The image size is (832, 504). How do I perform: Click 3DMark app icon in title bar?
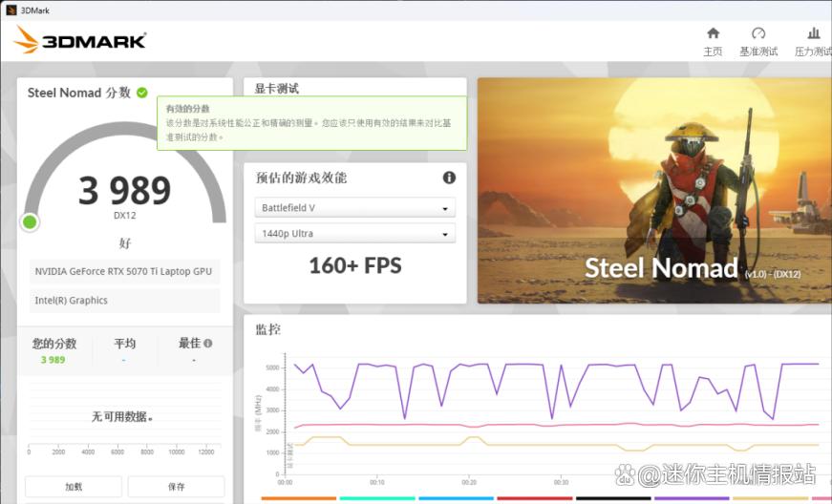point(11,10)
